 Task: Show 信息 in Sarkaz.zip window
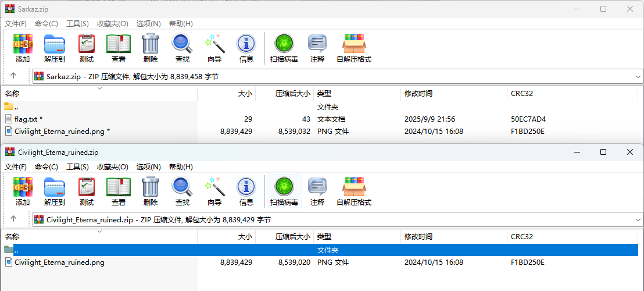[246, 48]
